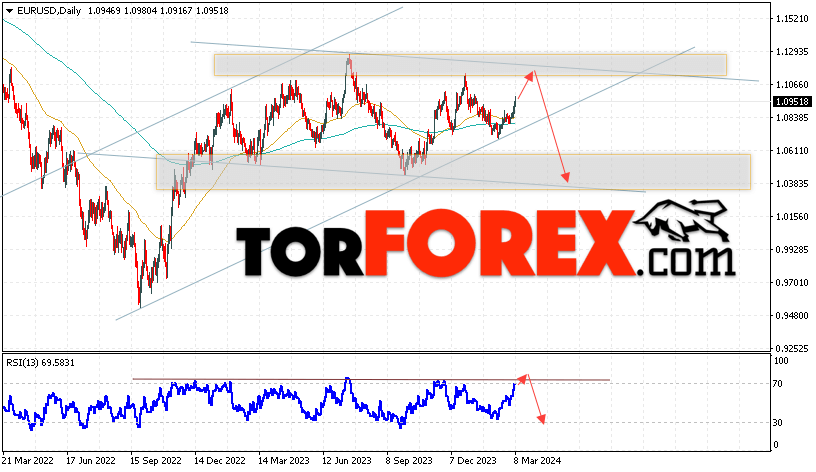The height and width of the screenshot is (472, 816).
Task: Click the 1.12935 price axis label
Action: (x=792, y=52)
